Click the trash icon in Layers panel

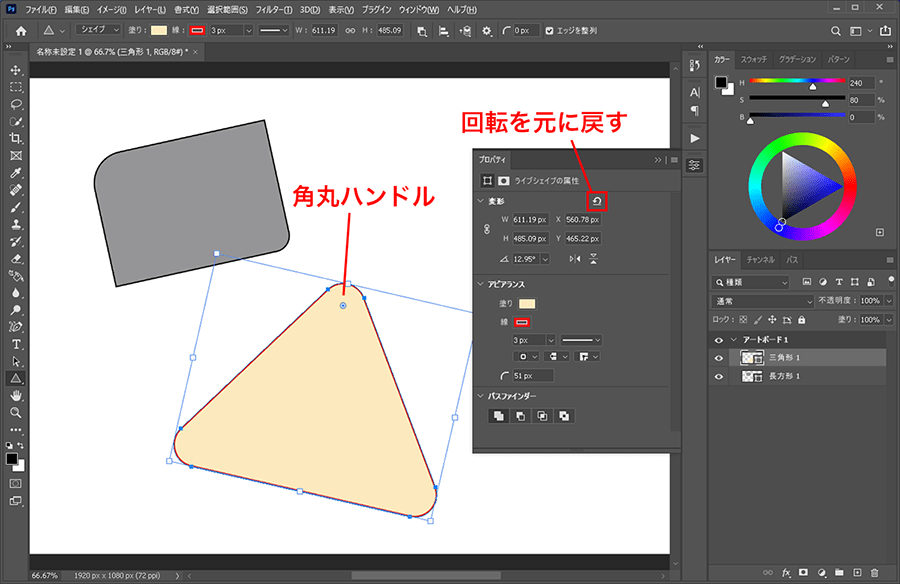tap(875, 573)
